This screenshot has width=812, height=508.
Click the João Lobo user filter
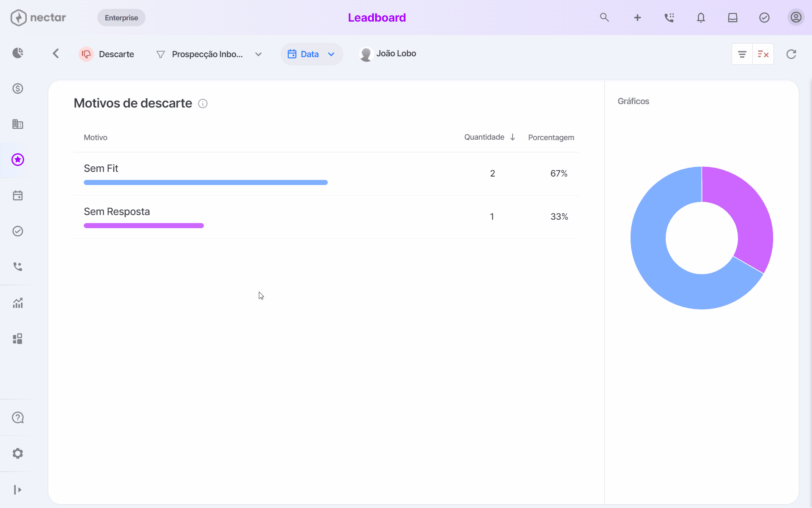coord(388,54)
